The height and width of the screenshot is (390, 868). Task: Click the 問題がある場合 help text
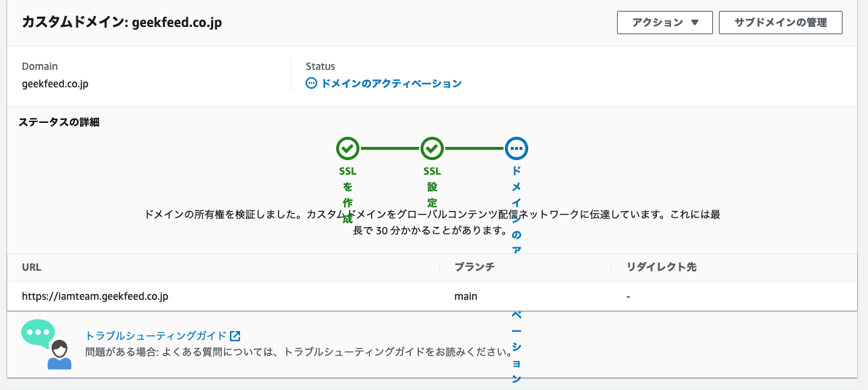pyautogui.click(x=298, y=351)
